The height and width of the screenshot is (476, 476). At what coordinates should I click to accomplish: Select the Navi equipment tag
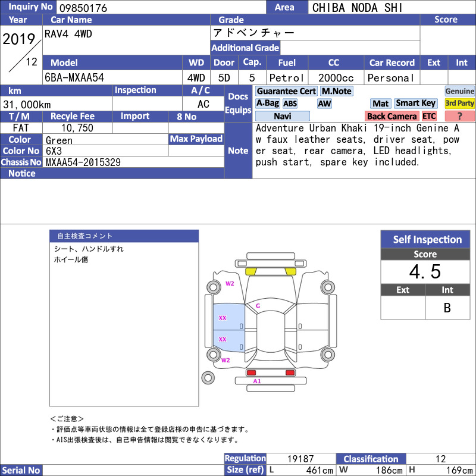click(282, 116)
